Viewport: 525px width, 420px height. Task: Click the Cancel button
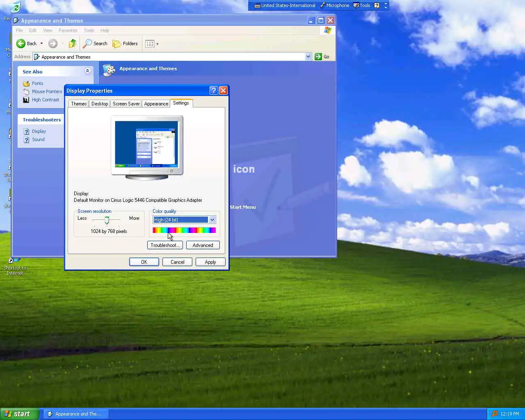coord(177,262)
